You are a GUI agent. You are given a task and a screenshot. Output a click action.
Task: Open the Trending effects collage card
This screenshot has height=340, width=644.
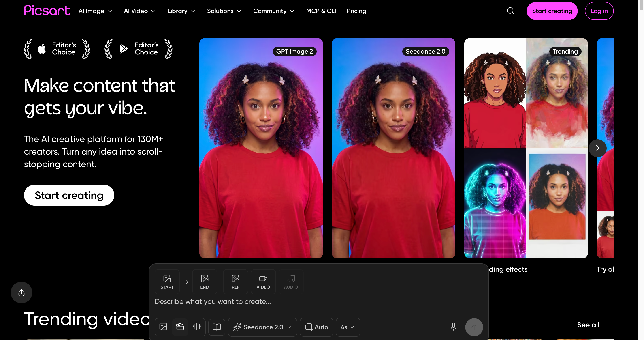pyautogui.click(x=526, y=148)
